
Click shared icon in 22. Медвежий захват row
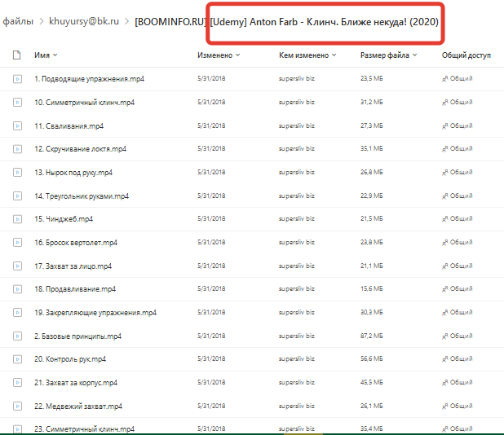444,406
